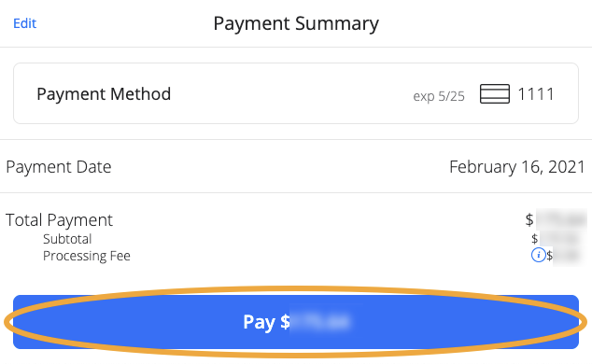Click the blurred amount on Pay button

[x=321, y=322]
